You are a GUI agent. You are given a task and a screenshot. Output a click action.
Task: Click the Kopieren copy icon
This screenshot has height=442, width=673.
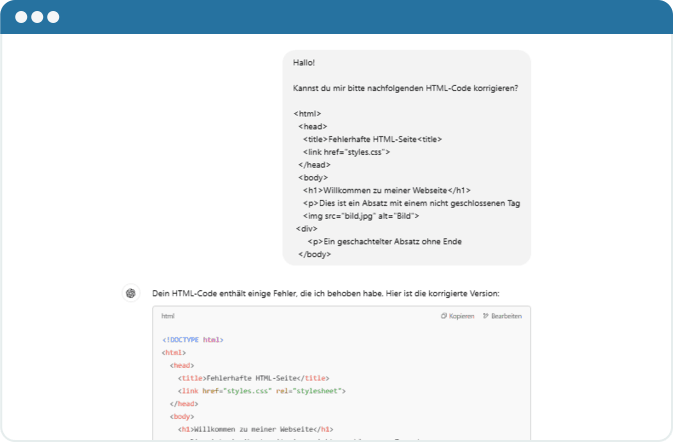[x=444, y=316]
